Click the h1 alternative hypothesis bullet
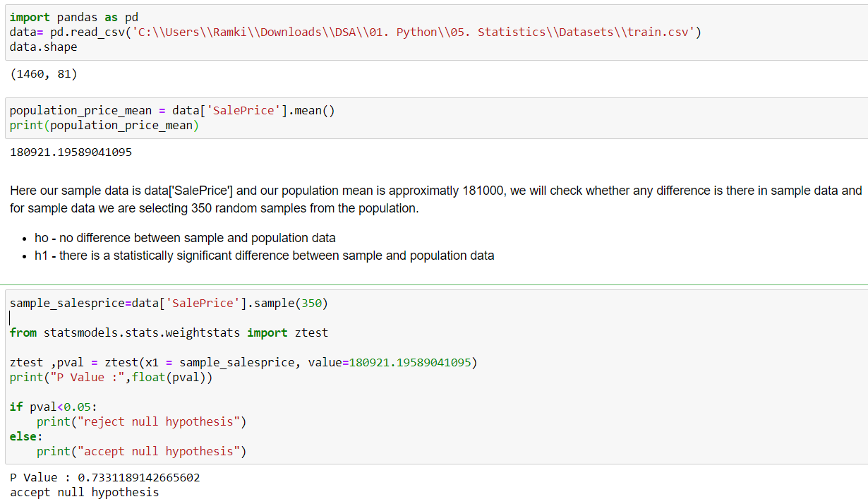The width and height of the screenshot is (868, 504). pos(264,256)
